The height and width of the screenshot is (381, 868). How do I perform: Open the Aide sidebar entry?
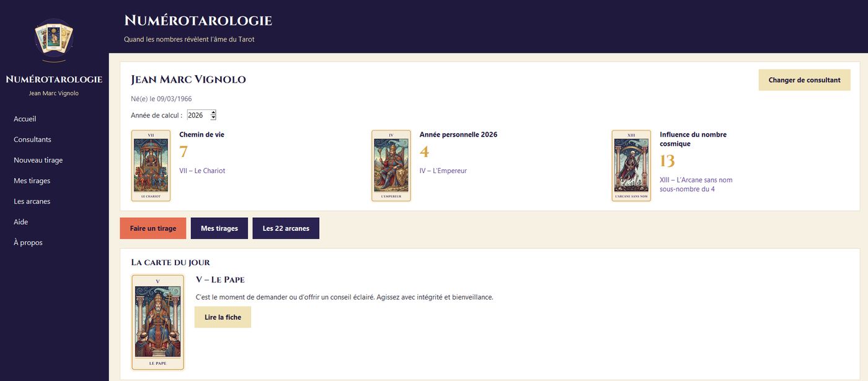coord(20,222)
